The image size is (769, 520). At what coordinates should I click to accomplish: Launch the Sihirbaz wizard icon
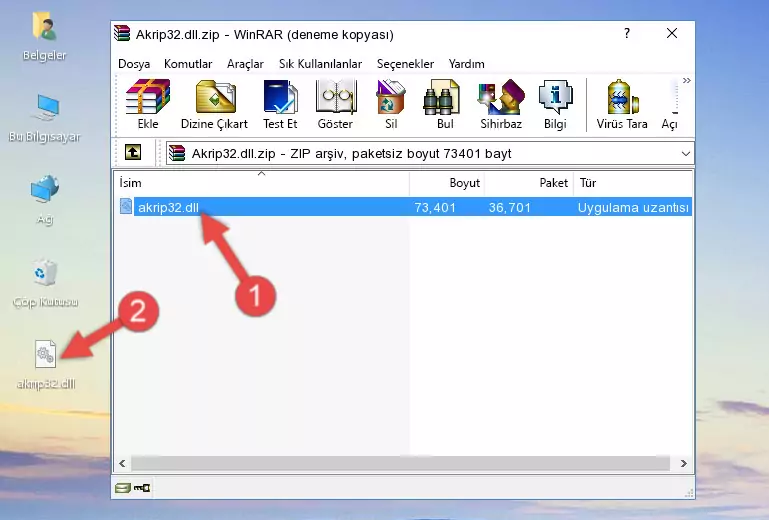[x=501, y=104]
